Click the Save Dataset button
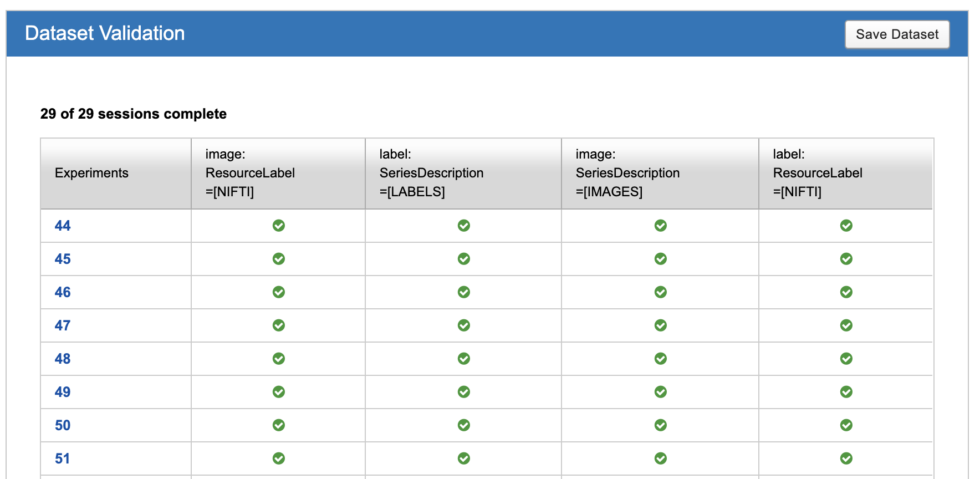 (896, 34)
